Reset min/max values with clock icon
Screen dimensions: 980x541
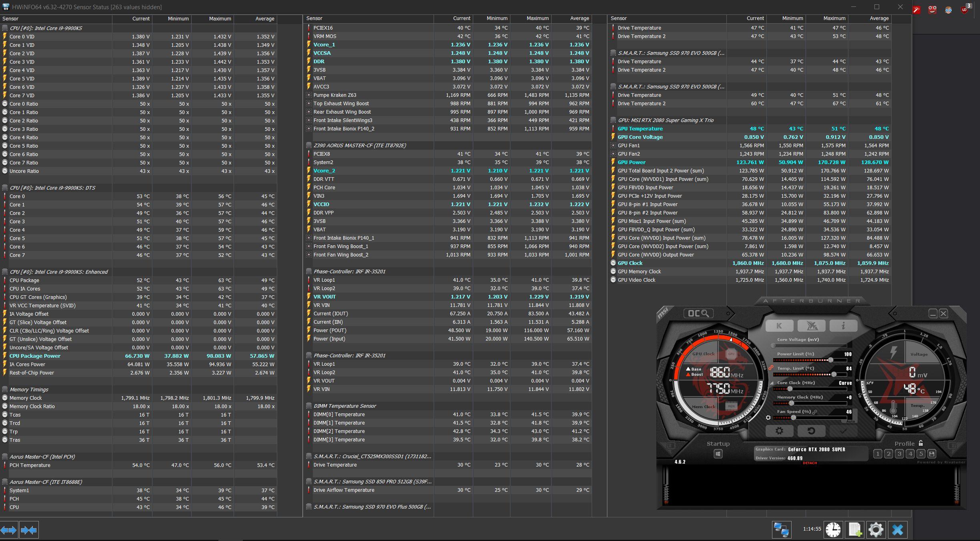click(833, 530)
